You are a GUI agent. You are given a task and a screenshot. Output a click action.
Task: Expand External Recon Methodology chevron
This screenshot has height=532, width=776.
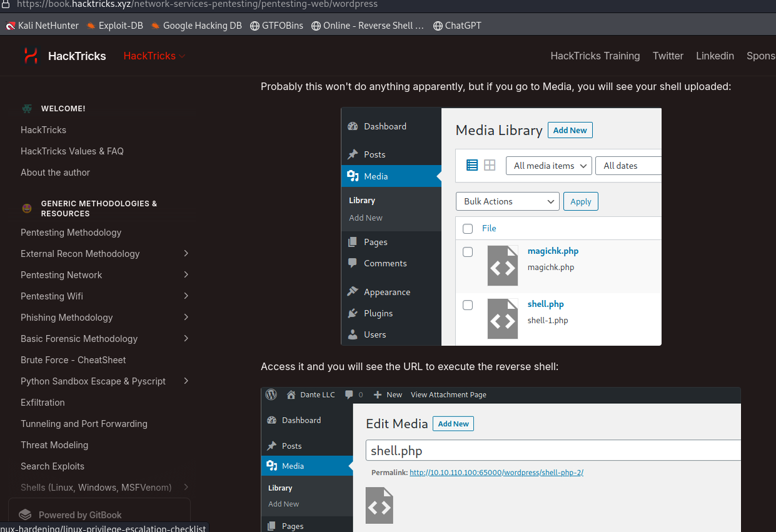tap(186, 253)
